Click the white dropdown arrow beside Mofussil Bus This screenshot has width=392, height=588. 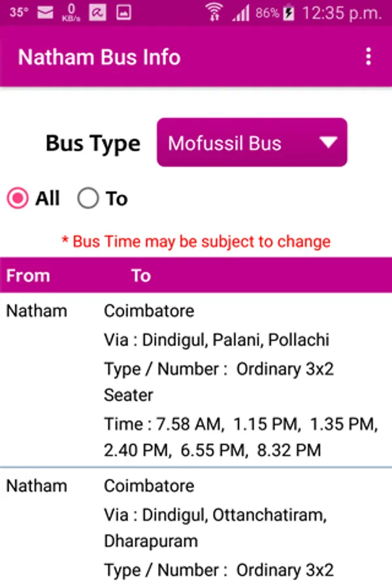328,142
